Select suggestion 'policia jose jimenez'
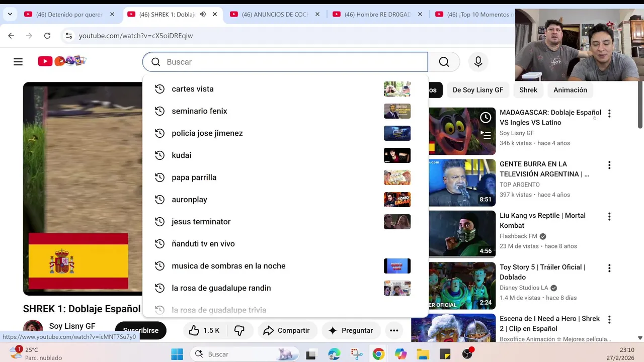The height and width of the screenshot is (362, 644). pyautogui.click(x=285, y=133)
